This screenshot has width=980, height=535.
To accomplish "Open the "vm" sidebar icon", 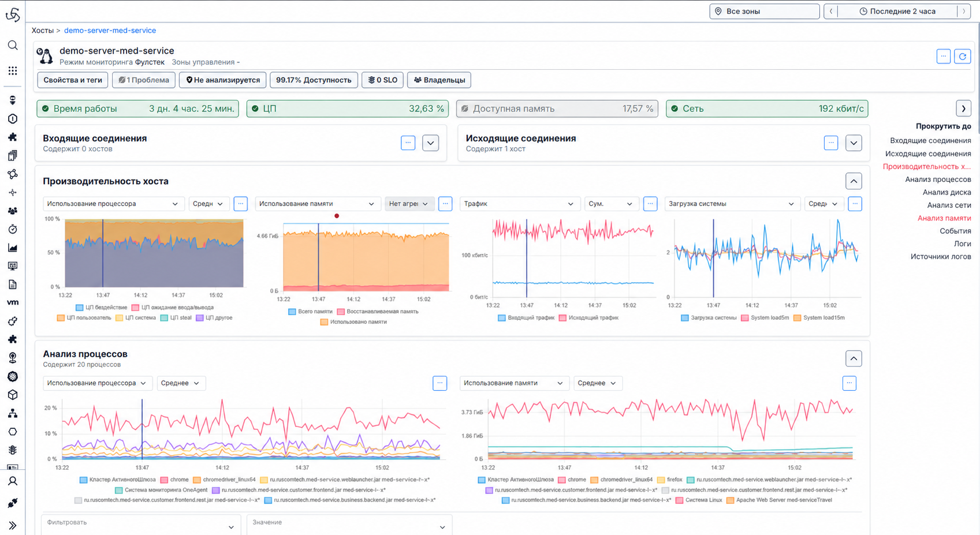I will point(13,302).
